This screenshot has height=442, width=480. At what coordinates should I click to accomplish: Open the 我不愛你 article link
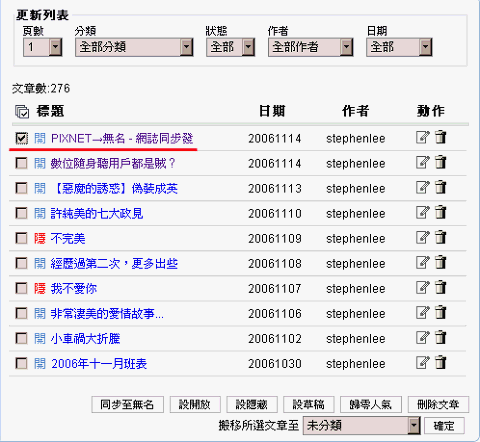pos(74,288)
